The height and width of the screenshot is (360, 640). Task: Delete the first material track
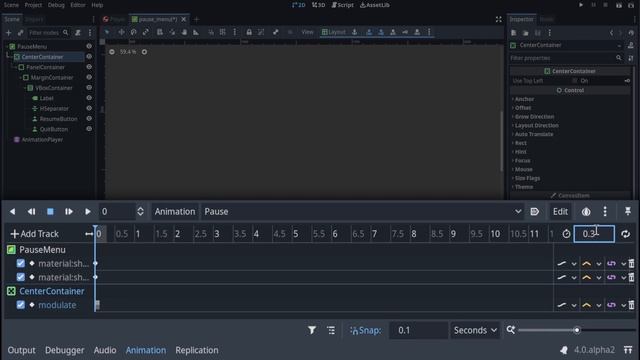coord(631,263)
